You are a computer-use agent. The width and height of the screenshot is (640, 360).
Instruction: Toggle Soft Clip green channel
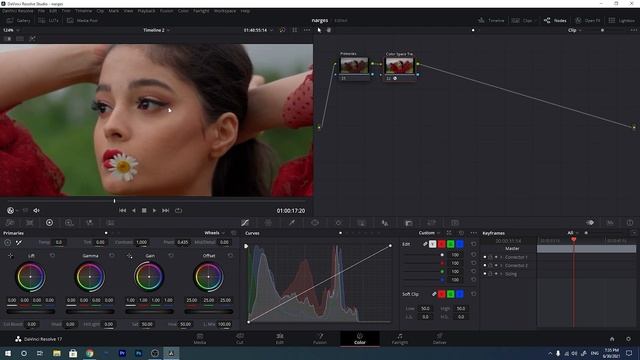point(451,294)
